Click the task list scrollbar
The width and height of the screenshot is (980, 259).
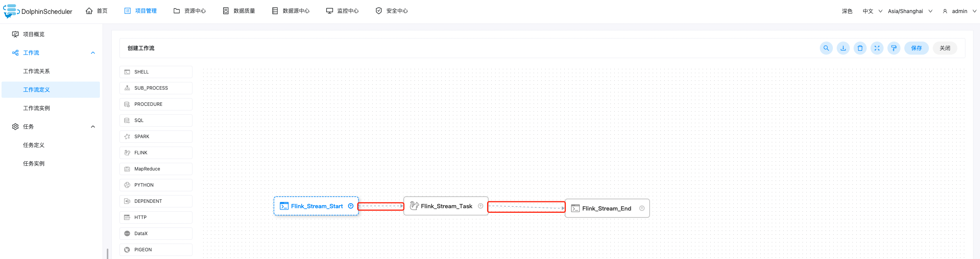click(108, 254)
